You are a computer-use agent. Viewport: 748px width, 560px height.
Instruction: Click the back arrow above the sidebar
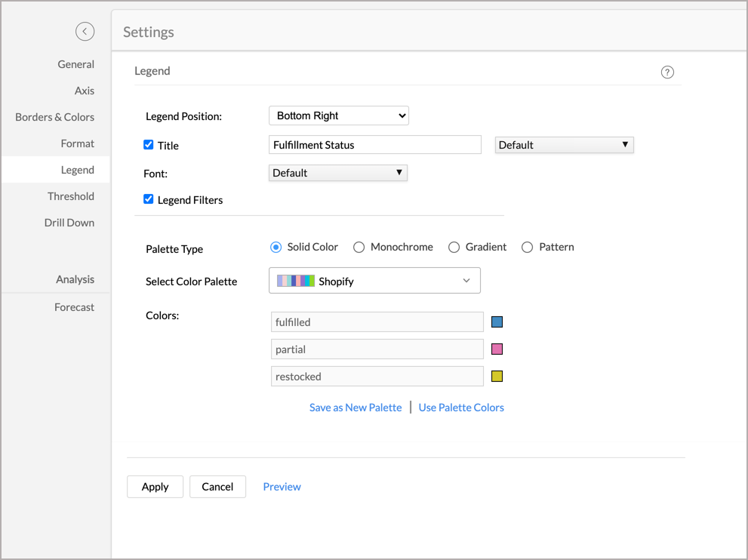[x=85, y=31]
